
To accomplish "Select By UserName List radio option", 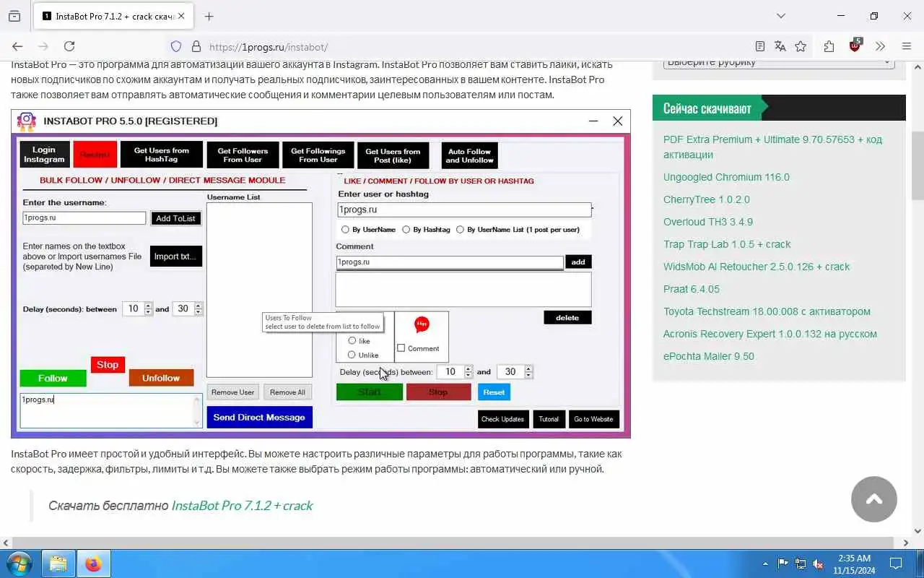I will coord(460,230).
